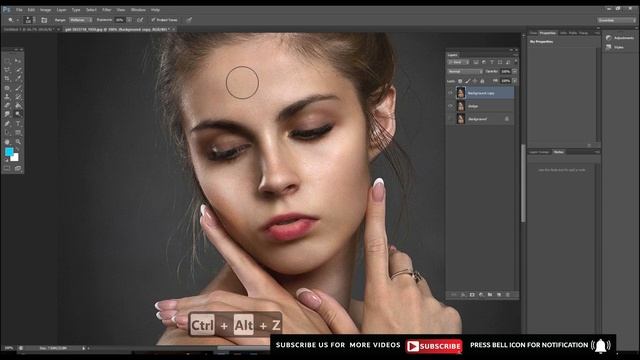Click the tablet pressure icon in options bar
The width and height of the screenshot is (640, 360).
189,20
